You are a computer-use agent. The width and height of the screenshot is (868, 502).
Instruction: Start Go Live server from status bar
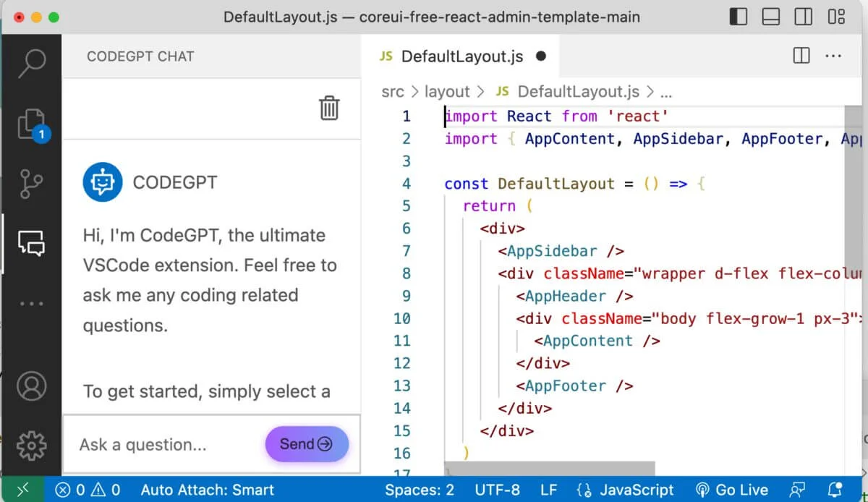pyautogui.click(x=732, y=490)
